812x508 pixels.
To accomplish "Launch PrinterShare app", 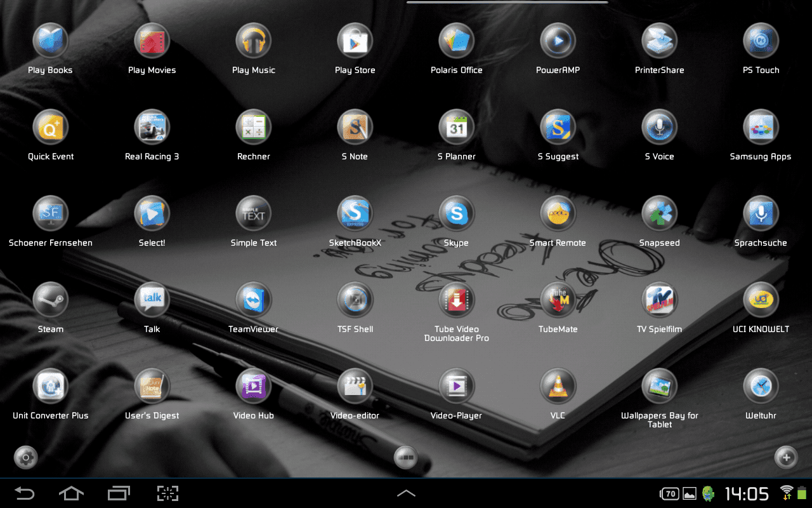I will [x=660, y=41].
